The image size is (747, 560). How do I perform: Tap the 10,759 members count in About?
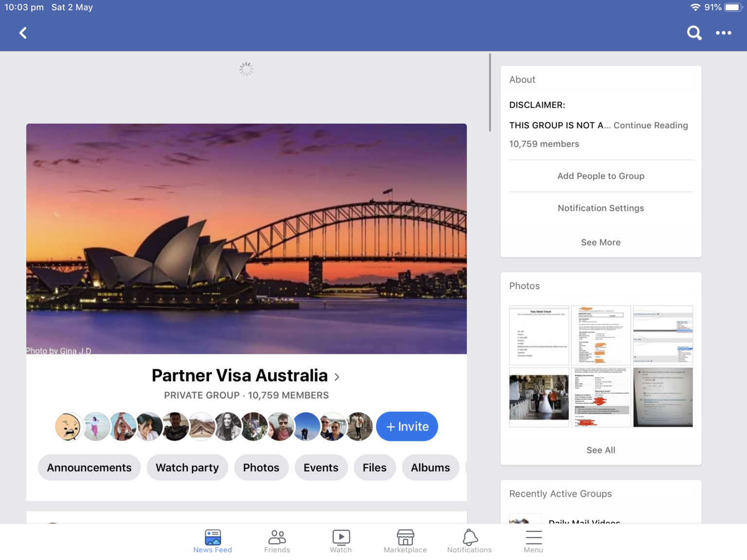[x=544, y=144]
